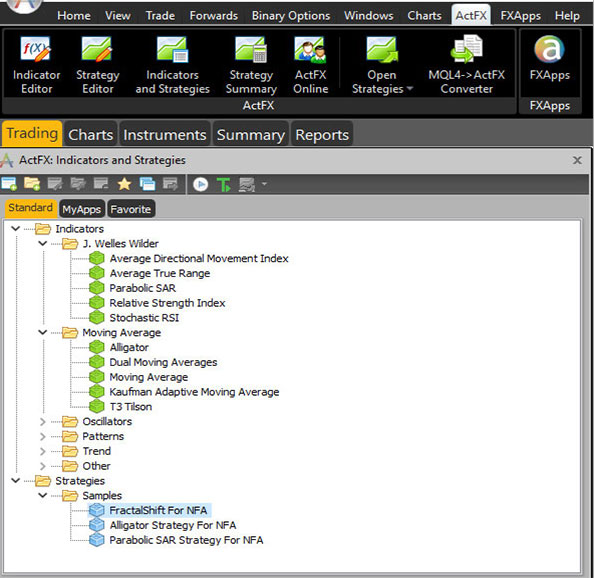The height and width of the screenshot is (578, 594).
Task: Switch to the Trading tab
Action: (x=32, y=134)
